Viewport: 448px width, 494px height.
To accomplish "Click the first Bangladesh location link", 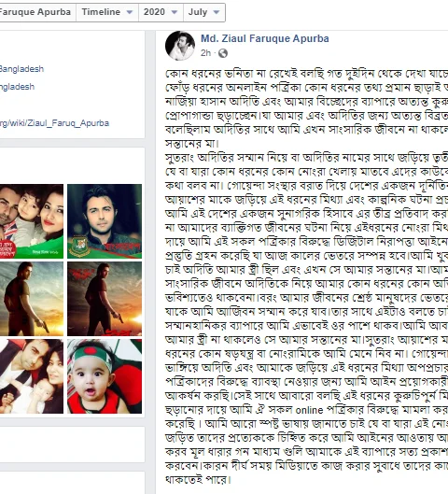I will point(21,69).
